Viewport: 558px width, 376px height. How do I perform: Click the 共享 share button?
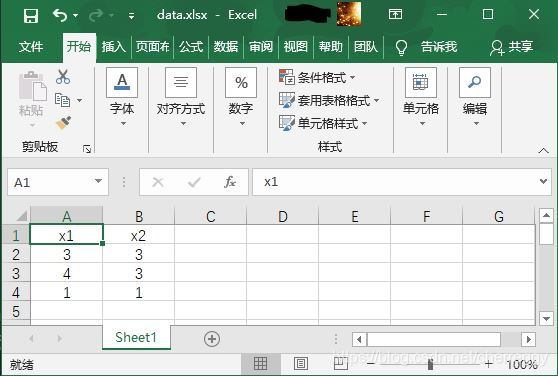(x=511, y=47)
